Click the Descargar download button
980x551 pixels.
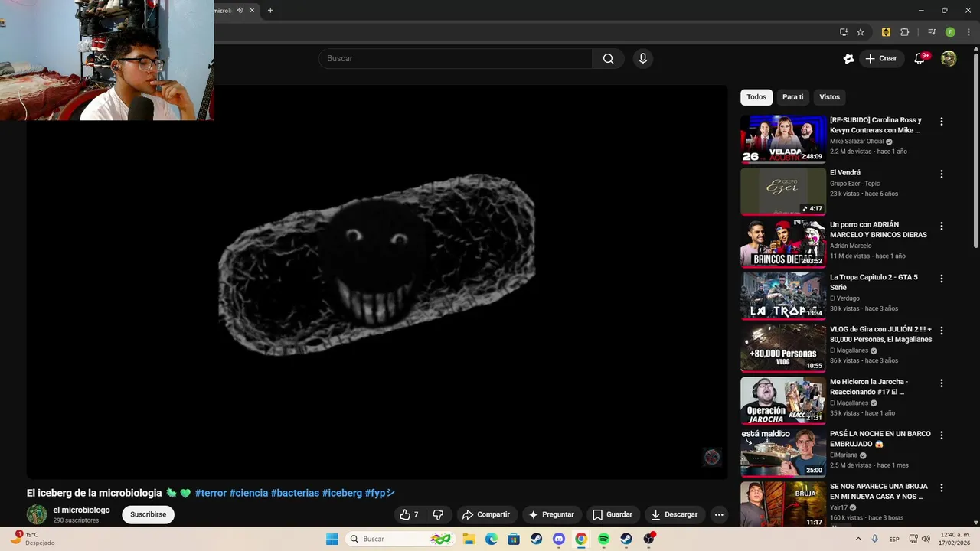click(675, 515)
